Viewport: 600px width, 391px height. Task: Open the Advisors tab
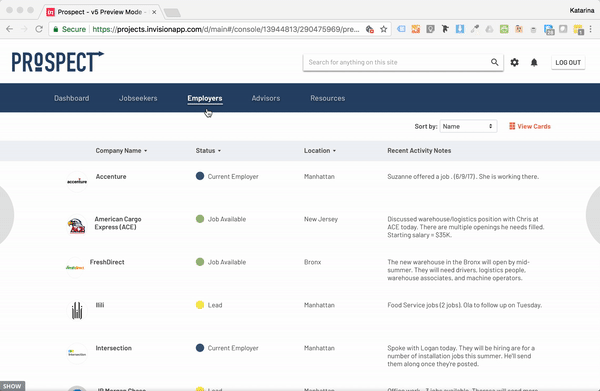point(266,98)
